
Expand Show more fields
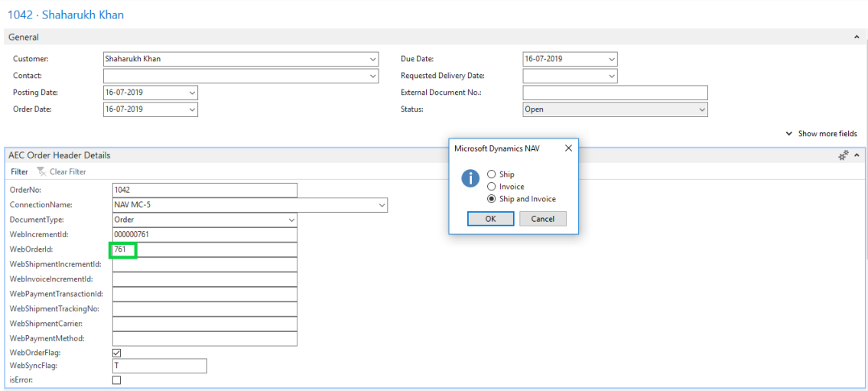pyautogui.click(x=821, y=134)
